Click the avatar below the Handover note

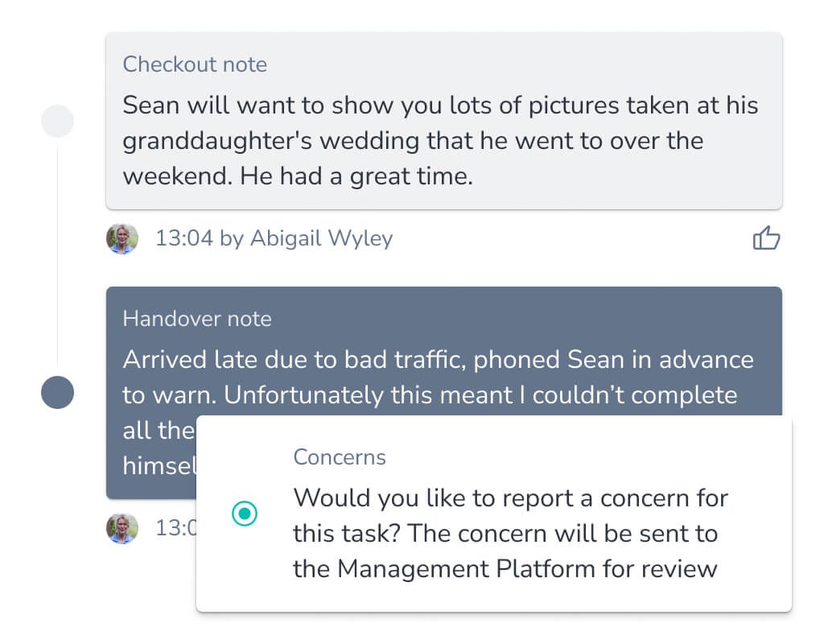click(x=122, y=528)
